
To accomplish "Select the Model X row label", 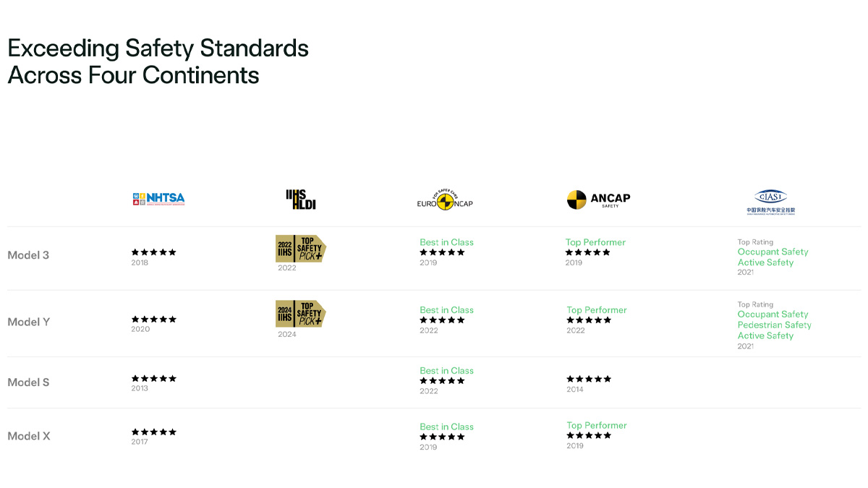I will tap(29, 436).
